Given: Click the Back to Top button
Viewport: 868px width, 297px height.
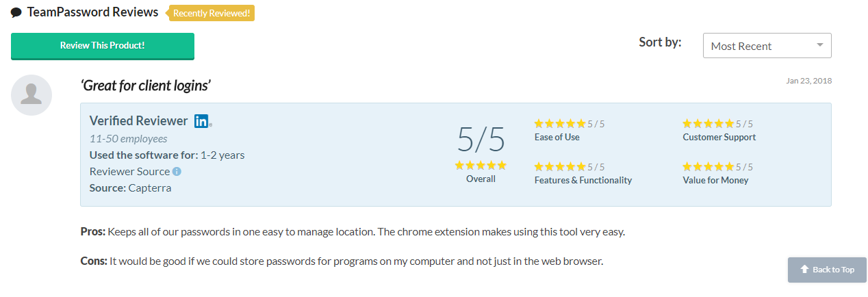Looking at the screenshot, I should [827, 270].
